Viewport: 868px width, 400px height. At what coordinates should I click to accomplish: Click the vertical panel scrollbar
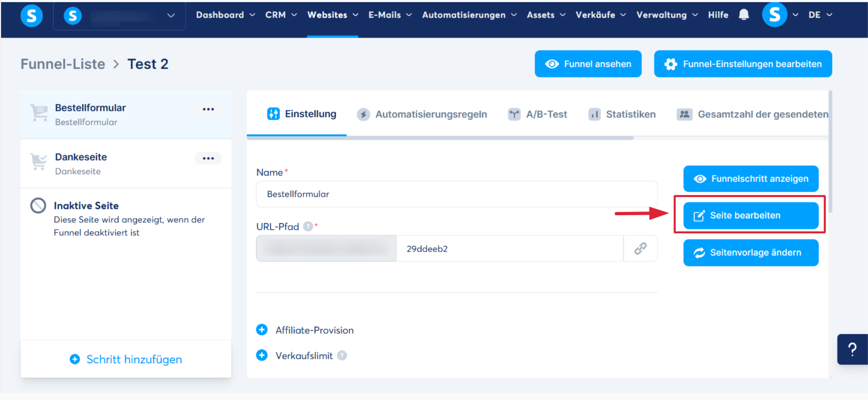(831, 151)
